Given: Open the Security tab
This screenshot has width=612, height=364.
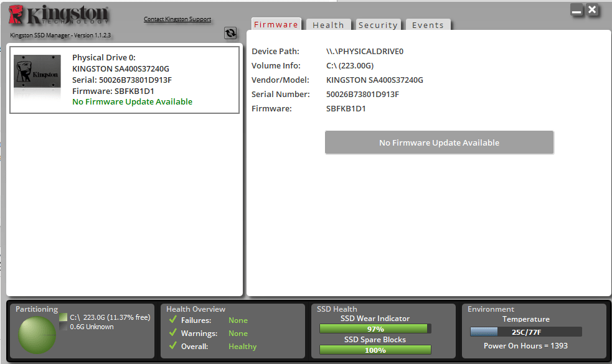Looking at the screenshot, I should [378, 25].
